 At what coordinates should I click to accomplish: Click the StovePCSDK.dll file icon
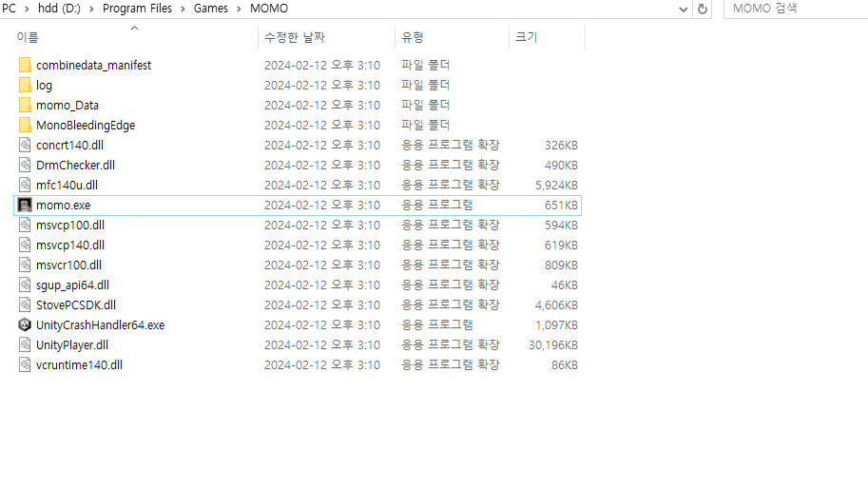click(x=25, y=304)
